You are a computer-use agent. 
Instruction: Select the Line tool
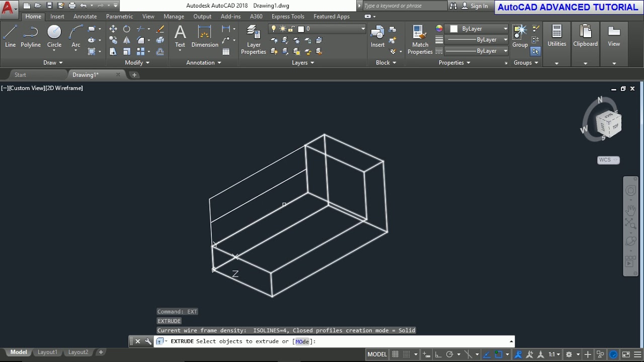(x=10, y=36)
